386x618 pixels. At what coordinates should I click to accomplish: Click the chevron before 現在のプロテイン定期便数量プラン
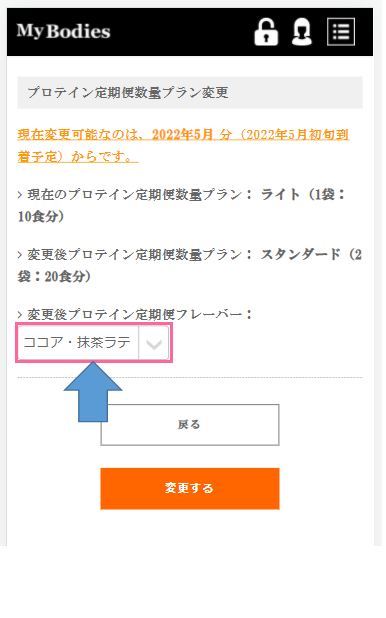pyautogui.click(x=20, y=195)
